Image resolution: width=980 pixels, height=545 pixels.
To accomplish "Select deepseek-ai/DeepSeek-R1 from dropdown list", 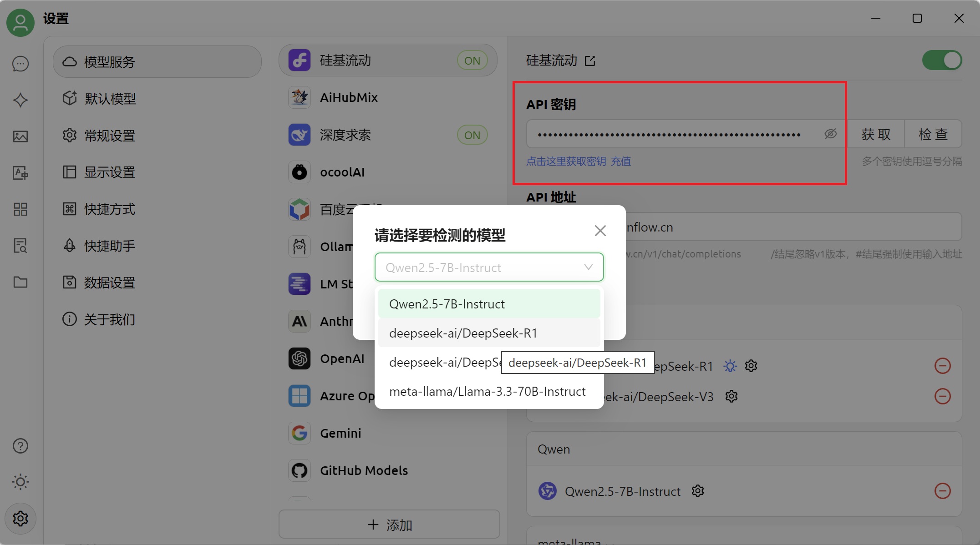I will tap(489, 333).
